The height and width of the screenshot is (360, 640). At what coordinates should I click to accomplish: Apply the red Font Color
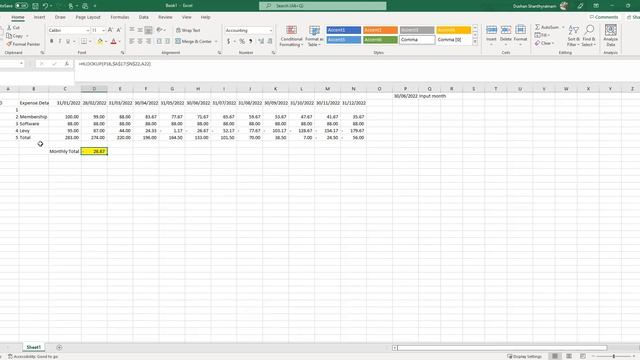113,41
